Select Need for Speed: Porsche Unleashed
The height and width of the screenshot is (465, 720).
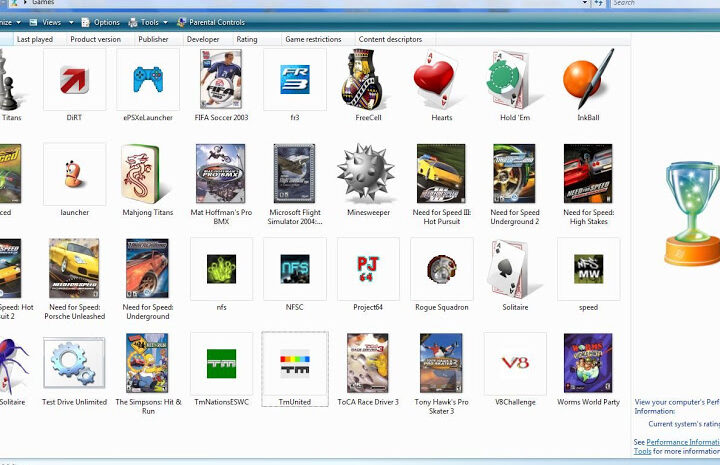pyautogui.click(x=74, y=269)
